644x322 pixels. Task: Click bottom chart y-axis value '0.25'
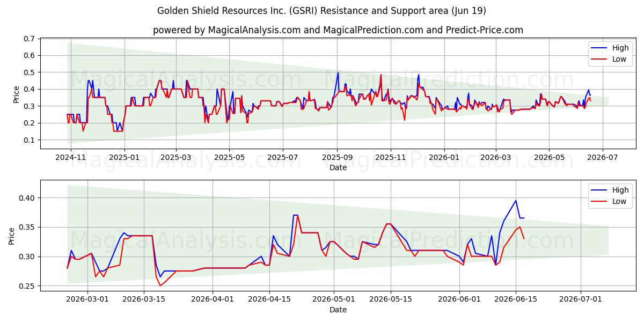click(x=27, y=286)
